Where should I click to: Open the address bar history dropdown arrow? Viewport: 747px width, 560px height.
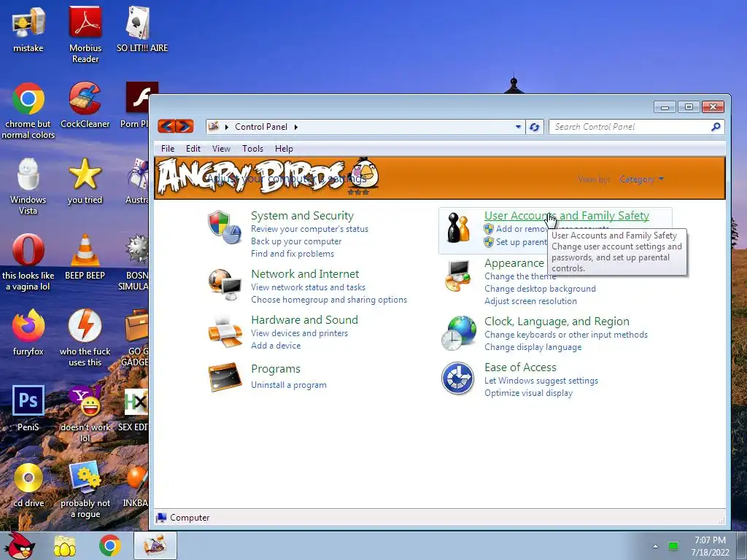[x=518, y=127]
